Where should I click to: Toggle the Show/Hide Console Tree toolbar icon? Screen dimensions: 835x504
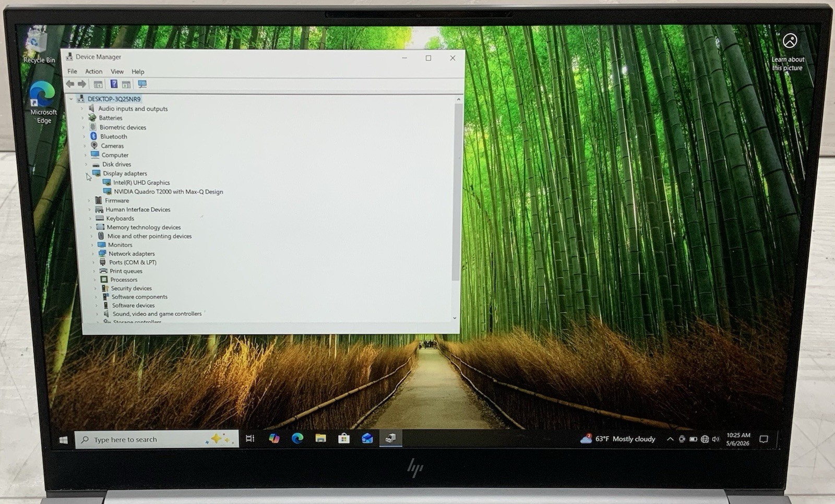98,84
